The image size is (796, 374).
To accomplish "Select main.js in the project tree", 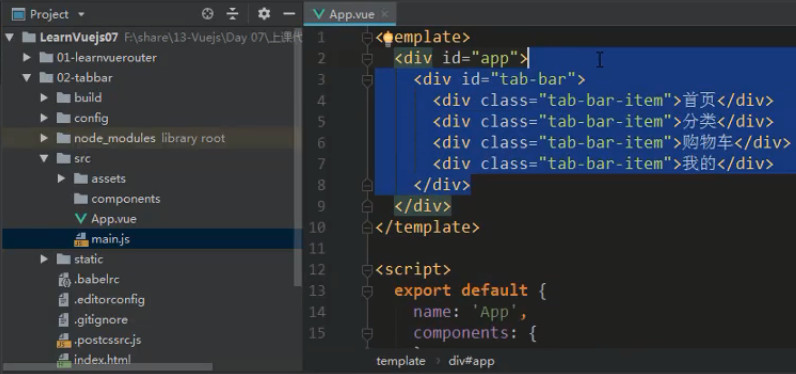I will (110, 239).
